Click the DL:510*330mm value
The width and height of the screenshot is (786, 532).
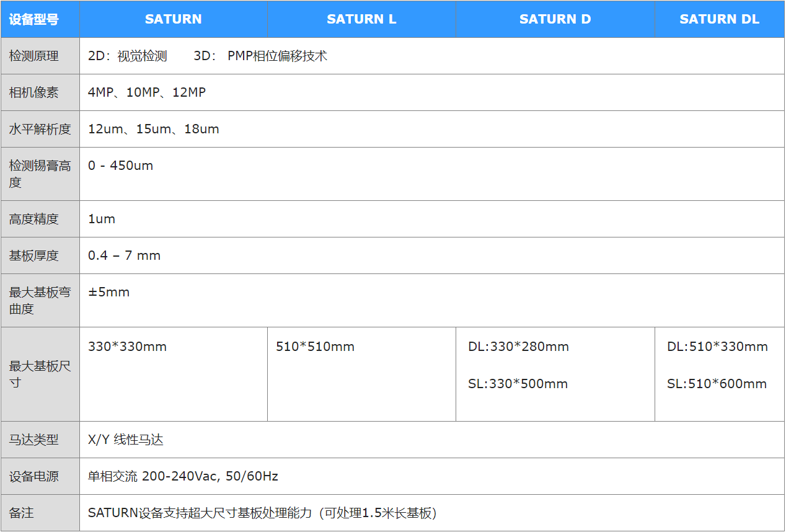click(717, 347)
